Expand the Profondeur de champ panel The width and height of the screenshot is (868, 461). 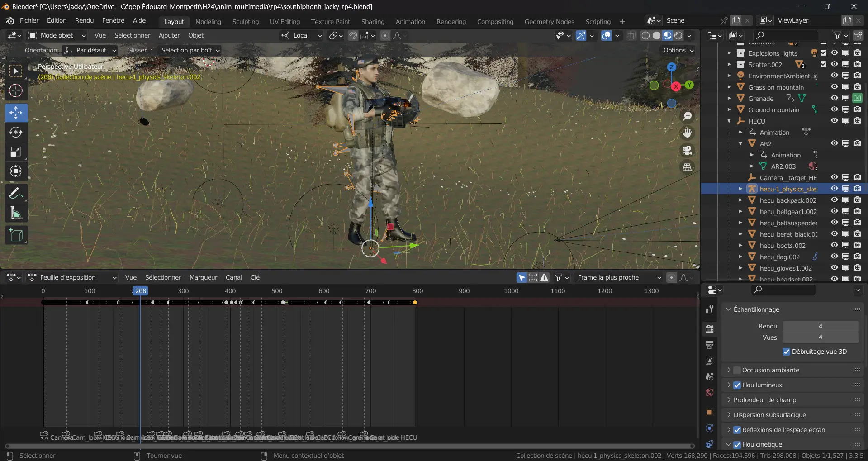(x=729, y=400)
